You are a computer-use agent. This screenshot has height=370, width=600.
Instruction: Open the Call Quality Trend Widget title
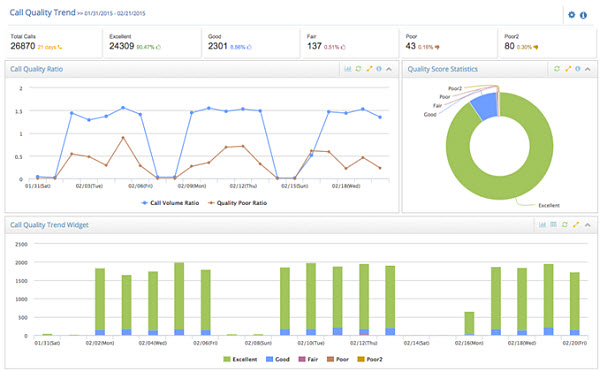tap(49, 225)
